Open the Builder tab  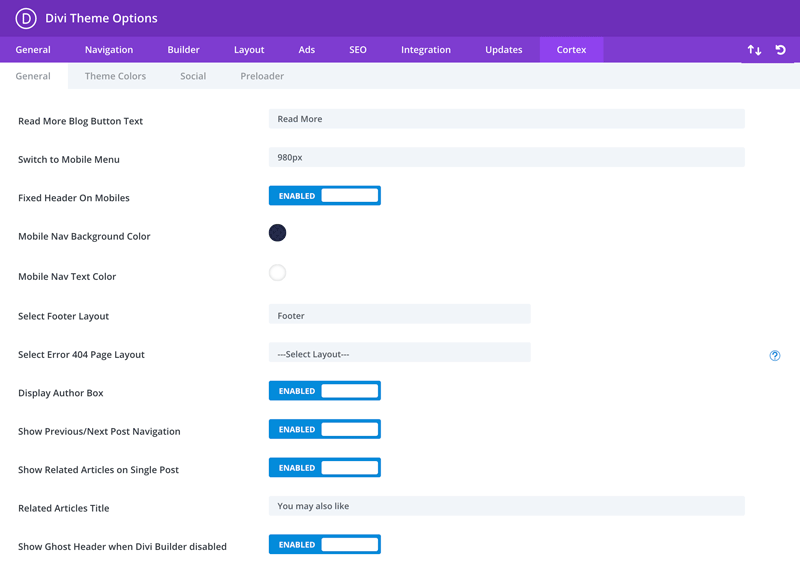tap(184, 50)
